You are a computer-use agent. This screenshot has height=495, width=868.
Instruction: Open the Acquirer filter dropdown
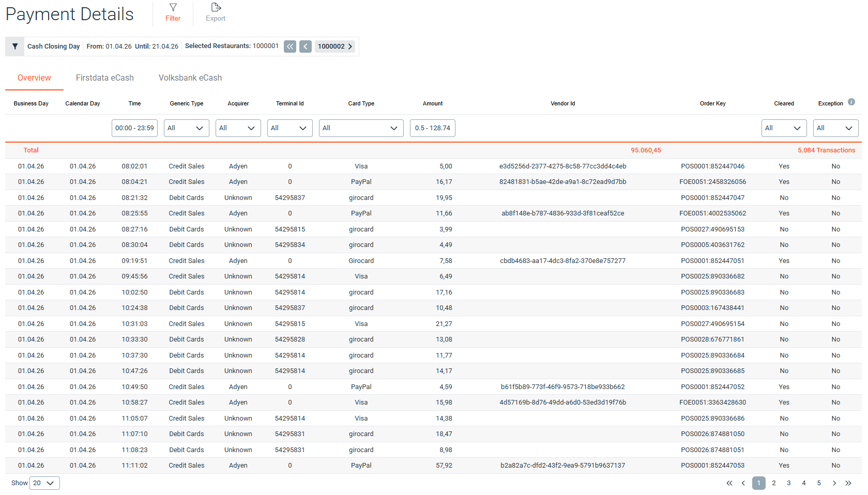click(238, 128)
